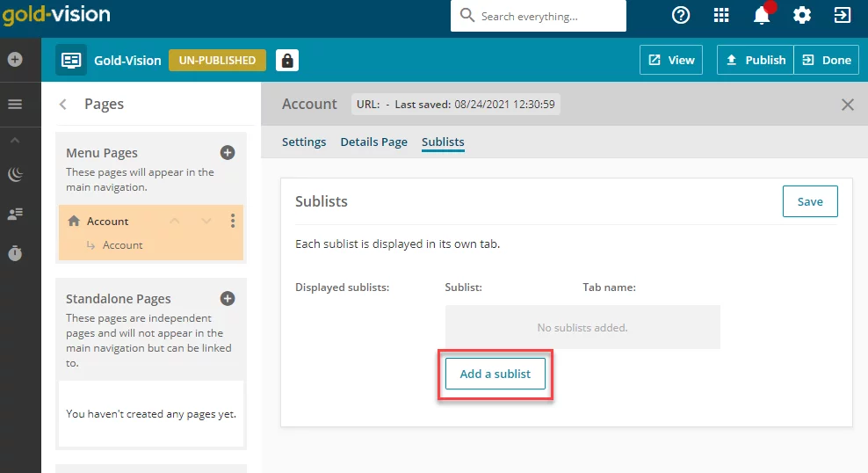Click the 'Displayed sublists:' label
The width and height of the screenshot is (868, 473).
pyautogui.click(x=342, y=287)
